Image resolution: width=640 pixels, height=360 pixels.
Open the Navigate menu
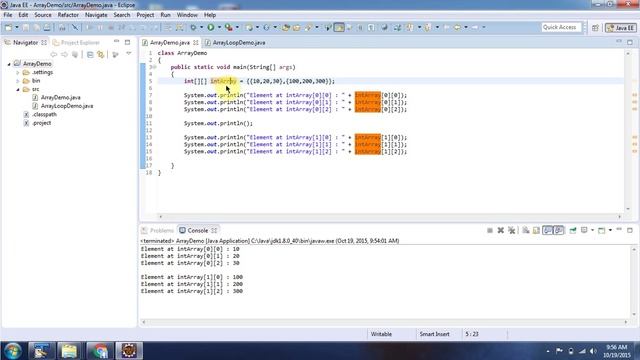(x=96, y=15)
